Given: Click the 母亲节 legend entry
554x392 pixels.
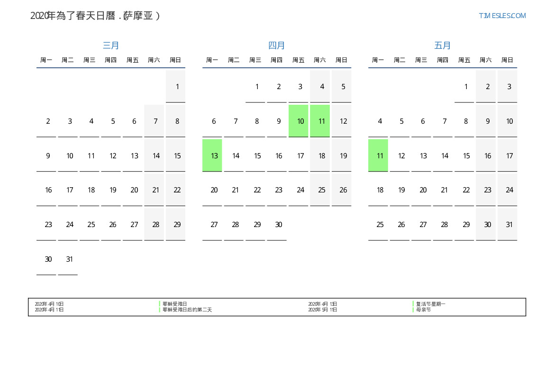Looking at the screenshot, I should coord(423,310).
